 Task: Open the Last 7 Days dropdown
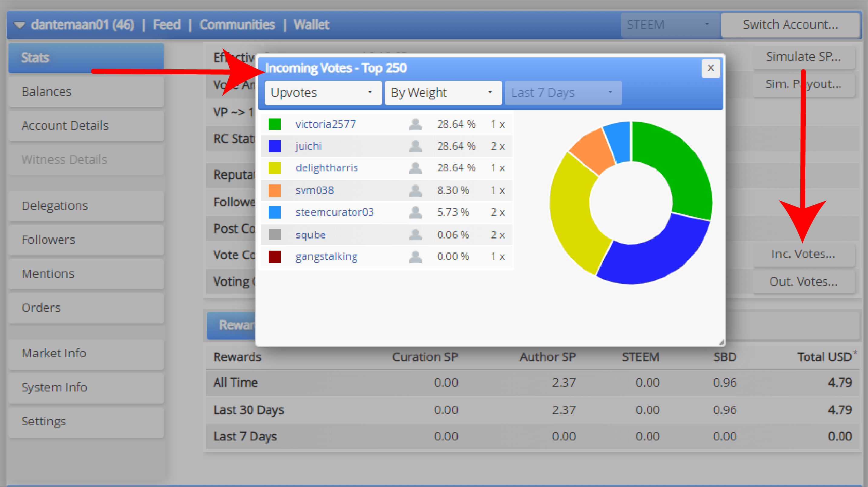pyautogui.click(x=563, y=92)
